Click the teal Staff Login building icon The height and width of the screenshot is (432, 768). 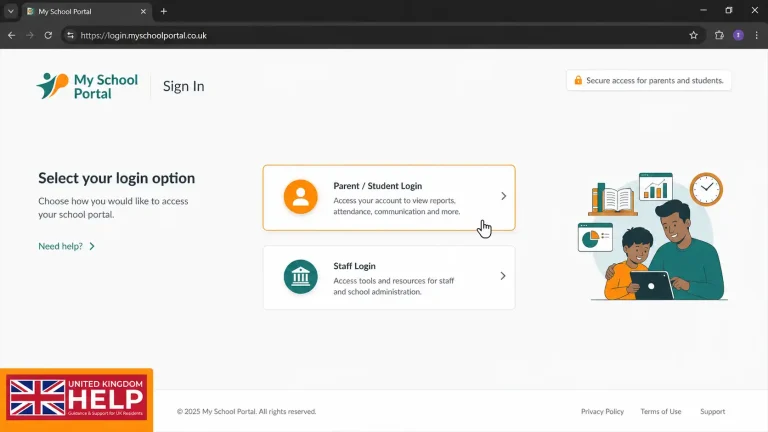click(301, 277)
